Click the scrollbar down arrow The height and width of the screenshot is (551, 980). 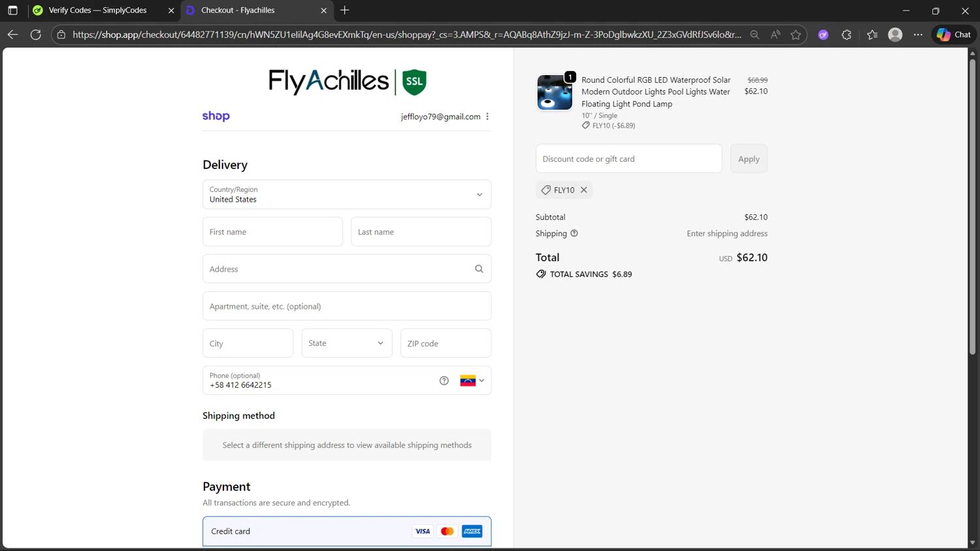972,543
